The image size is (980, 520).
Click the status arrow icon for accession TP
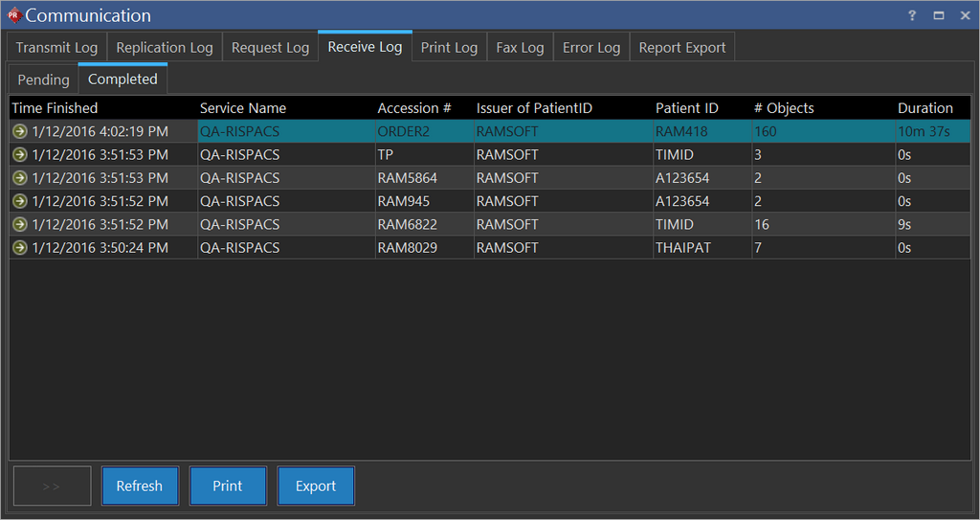point(19,155)
